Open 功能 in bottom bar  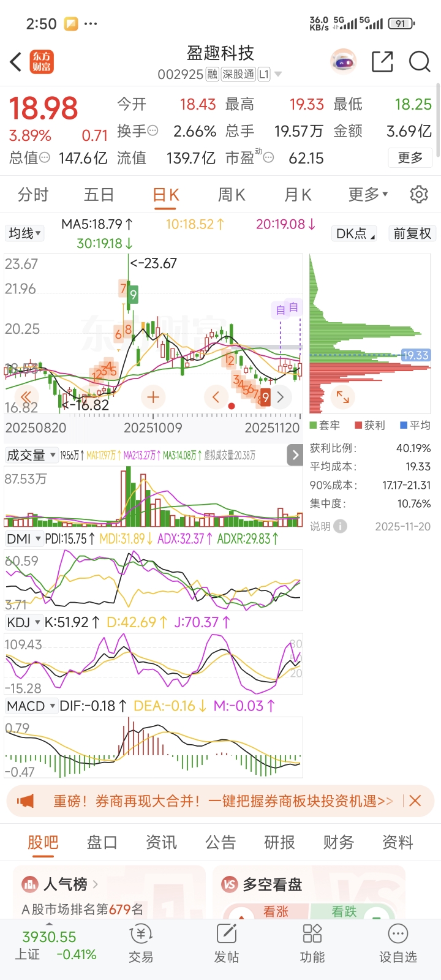312,943
